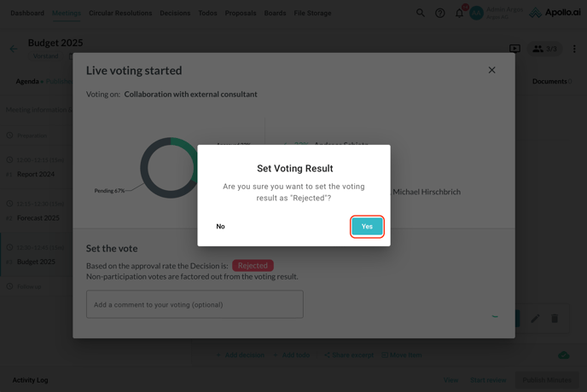The image size is (587, 392).
Task: Click the cloud upload icon
Action: (564, 355)
